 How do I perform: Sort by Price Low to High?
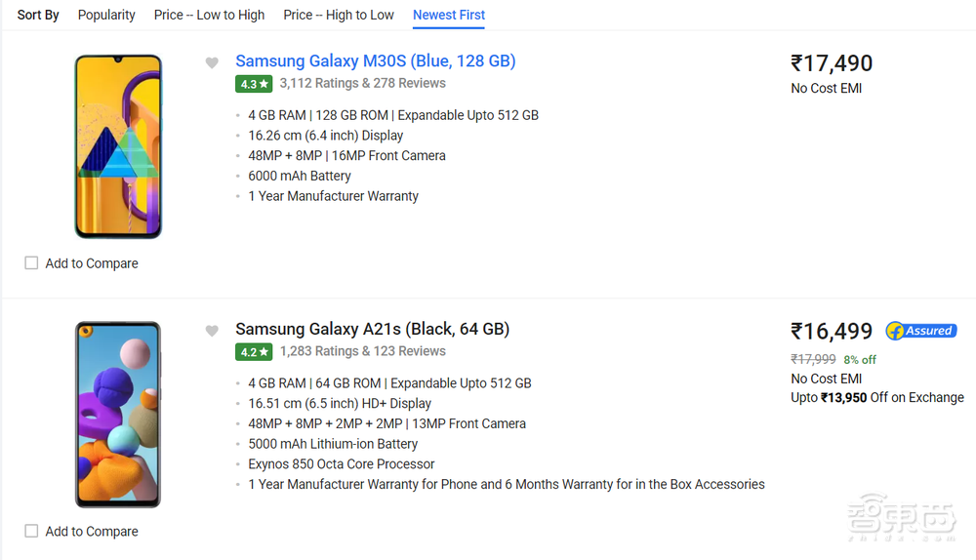209,15
